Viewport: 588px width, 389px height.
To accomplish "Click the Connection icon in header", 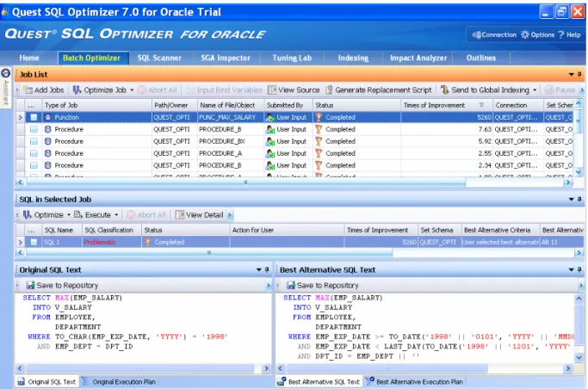I will [476, 34].
